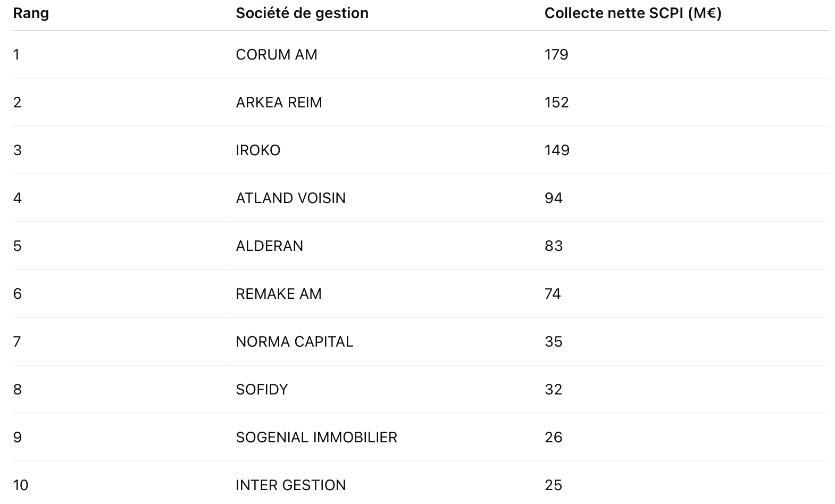
Task: Click the 94 collecte value
Action: tap(554, 198)
